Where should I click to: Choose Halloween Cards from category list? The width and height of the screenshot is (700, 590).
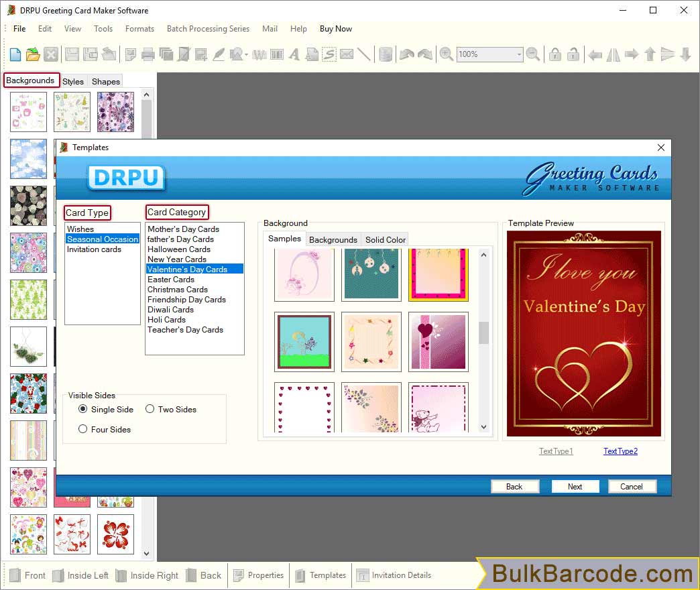tap(178, 249)
